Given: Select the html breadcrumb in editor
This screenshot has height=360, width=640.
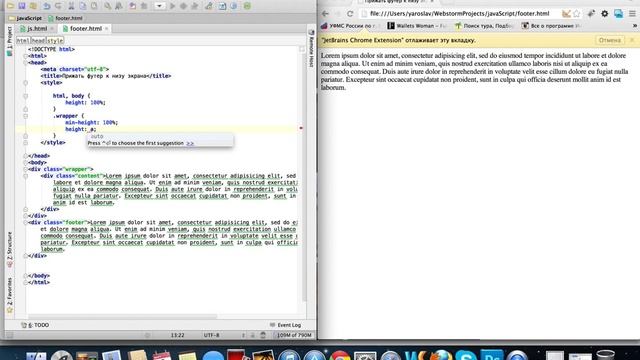Looking at the screenshot, I should pyautogui.click(x=23, y=40).
